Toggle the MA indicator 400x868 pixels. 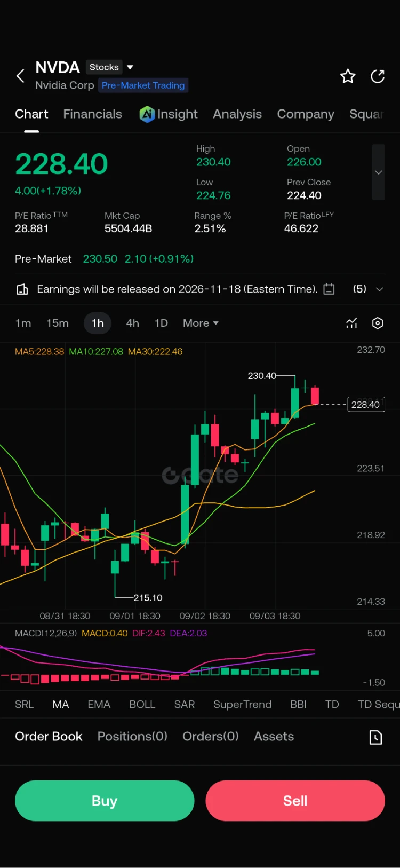pos(61,705)
